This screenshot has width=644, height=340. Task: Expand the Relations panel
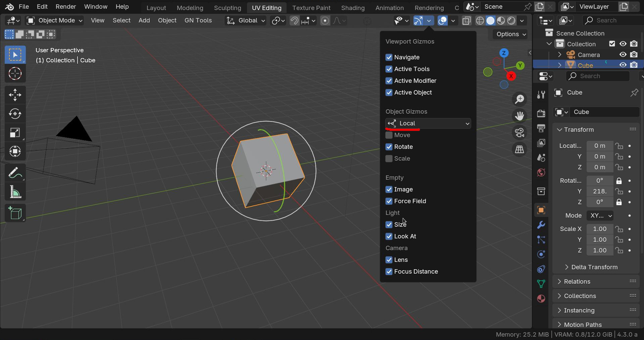click(559, 282)
